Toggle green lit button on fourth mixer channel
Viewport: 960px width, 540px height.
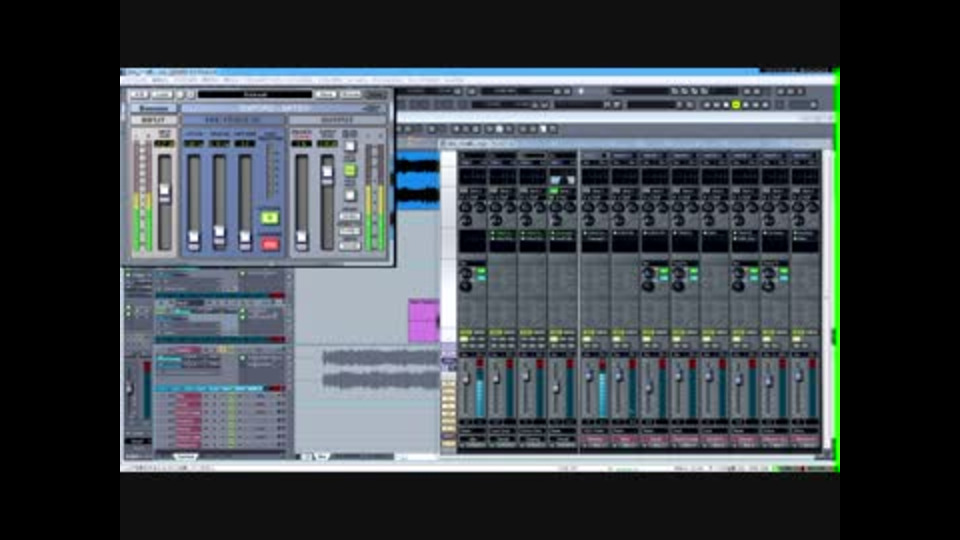coord(555,192)
